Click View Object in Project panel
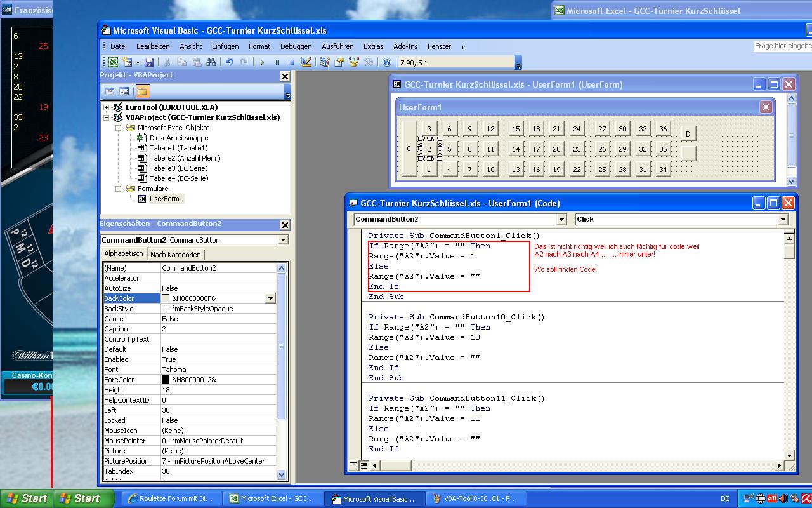 click(124, 91)
